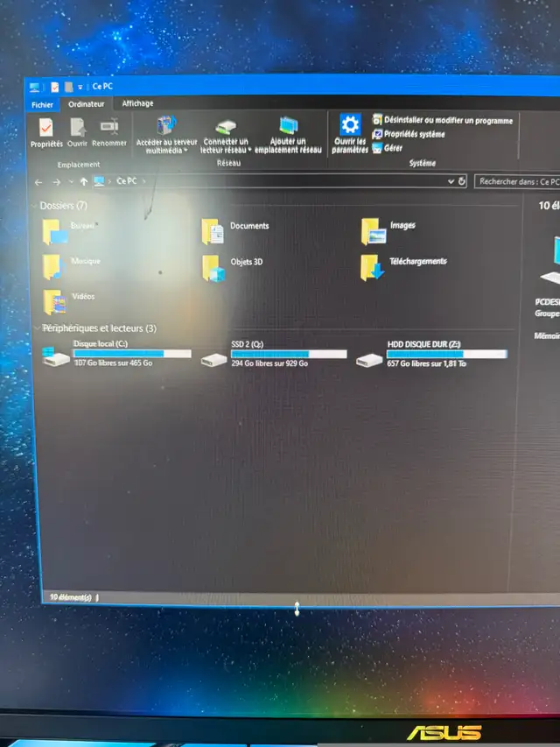Click the HDD DISQUE DUR (Z:) usage bar
Image resolution: width=560 pixels, height=747 pixels.
446,355
